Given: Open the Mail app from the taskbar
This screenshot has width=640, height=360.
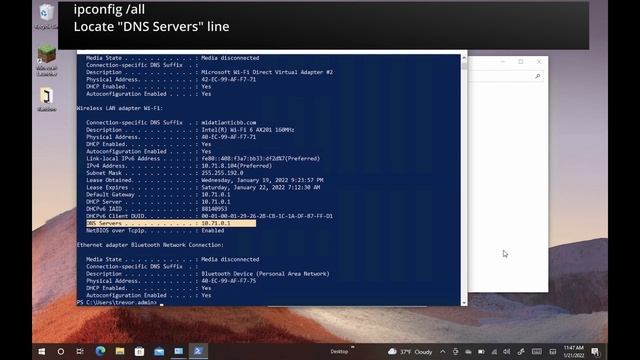Looking at the screenshot, I should point(159,351).
